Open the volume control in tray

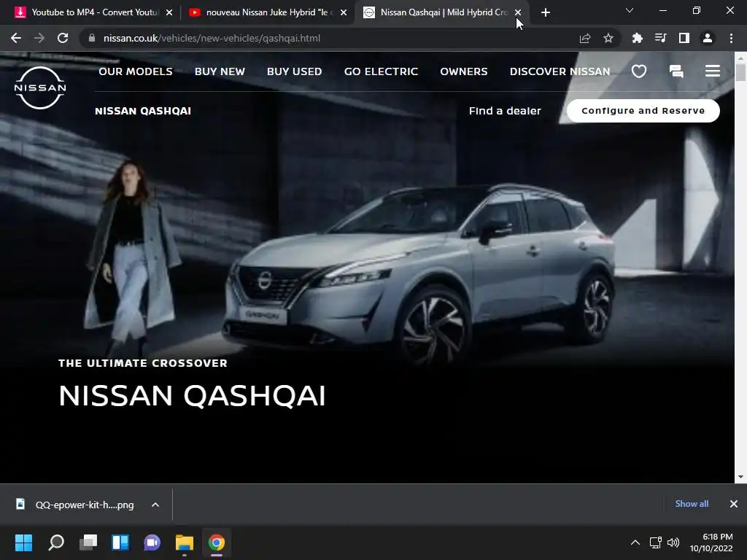[x=673, y=542]
